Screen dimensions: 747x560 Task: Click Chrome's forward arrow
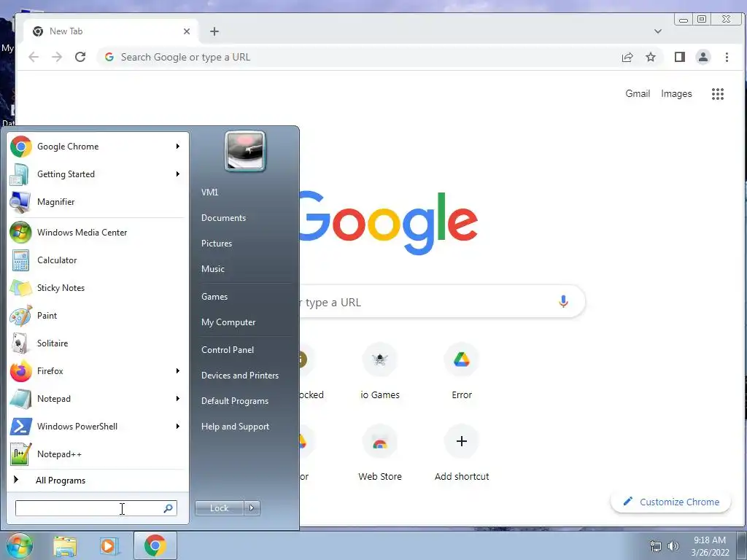[57, 57]
